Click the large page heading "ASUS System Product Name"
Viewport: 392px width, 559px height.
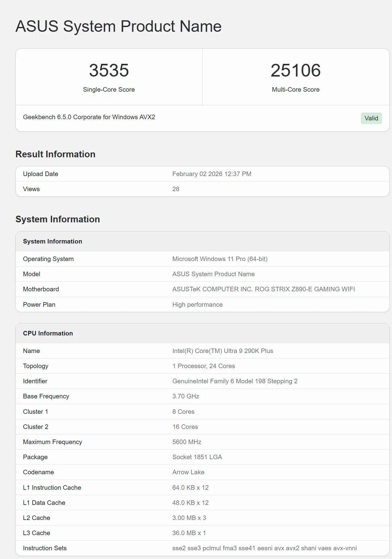[x=118, y=26]
